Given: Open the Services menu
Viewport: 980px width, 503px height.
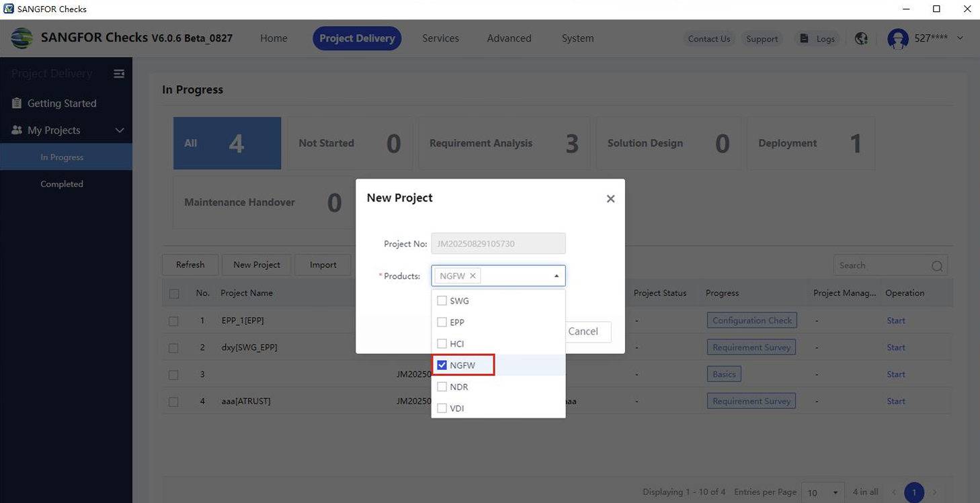Looking at the screenshot, I should point(440,38).
